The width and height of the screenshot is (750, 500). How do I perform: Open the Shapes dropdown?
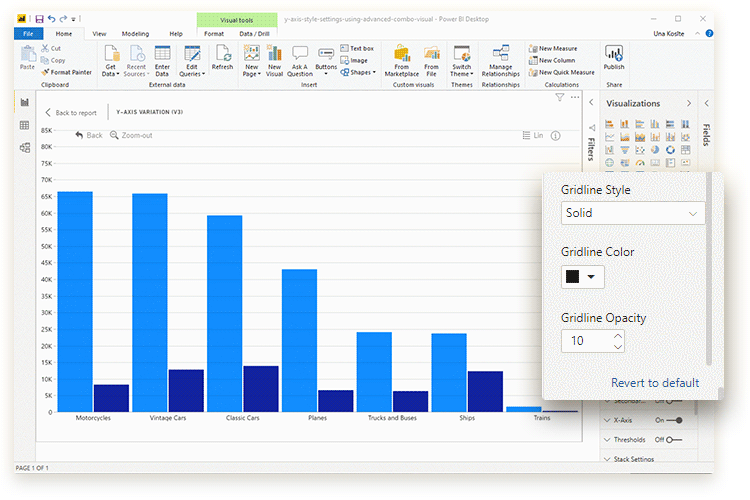tap(358, 72)
